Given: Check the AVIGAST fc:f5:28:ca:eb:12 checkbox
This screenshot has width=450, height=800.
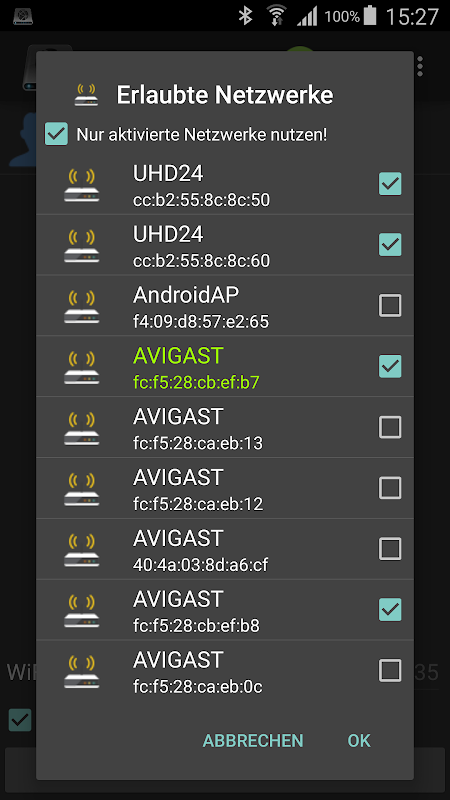Looking at the screenshot, I should (x=390, y=488).
